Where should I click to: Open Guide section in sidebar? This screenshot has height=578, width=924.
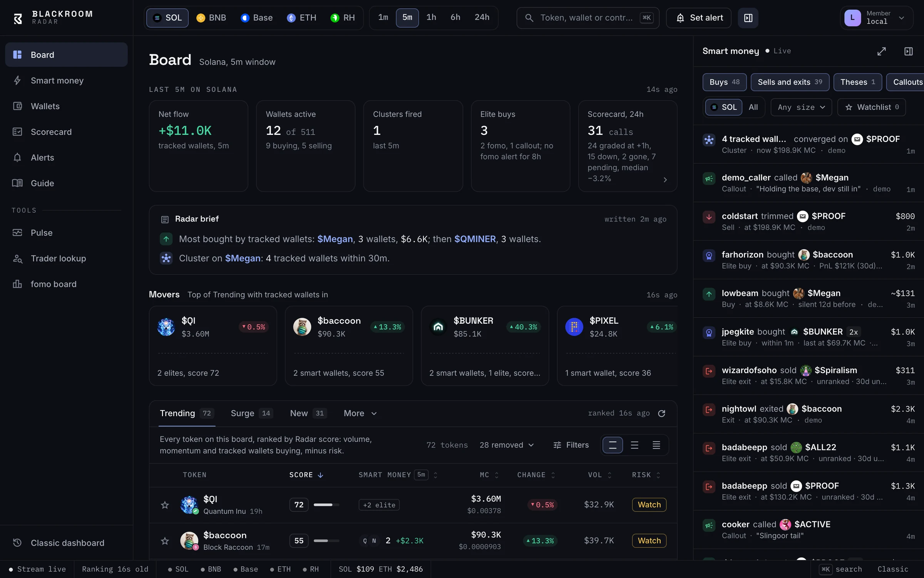(x=66, y=183)
